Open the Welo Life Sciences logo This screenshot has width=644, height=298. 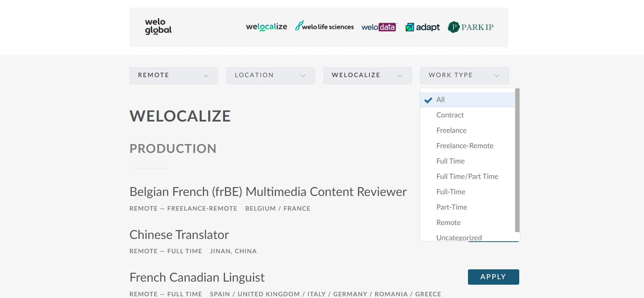click(324, 26)
